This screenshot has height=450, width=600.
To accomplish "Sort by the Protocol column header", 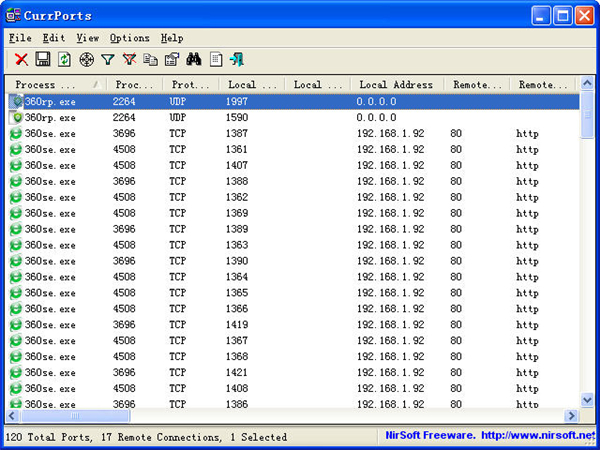I will coord(190,85).
